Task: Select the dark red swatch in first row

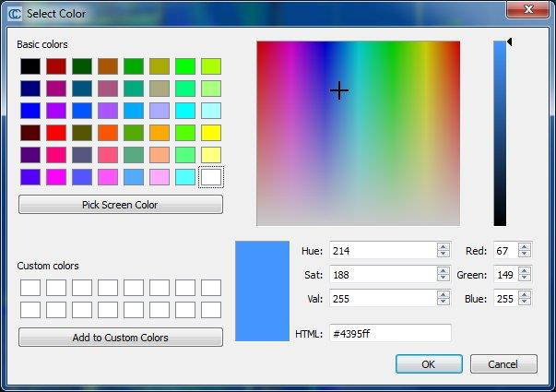Action: (56, 66)
